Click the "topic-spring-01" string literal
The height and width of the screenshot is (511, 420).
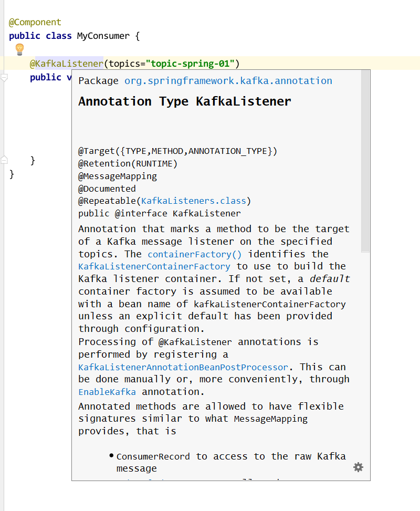[x=190, y=64]
